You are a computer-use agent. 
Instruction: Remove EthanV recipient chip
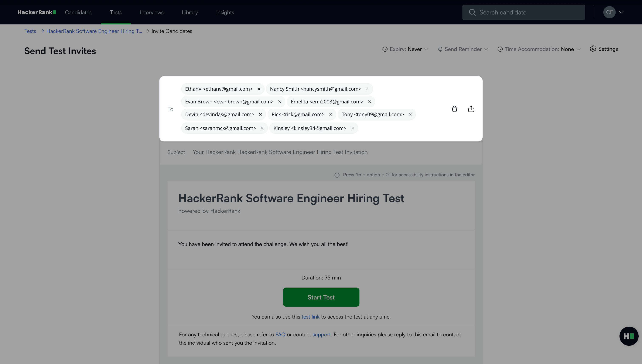(x=259, y=89)
